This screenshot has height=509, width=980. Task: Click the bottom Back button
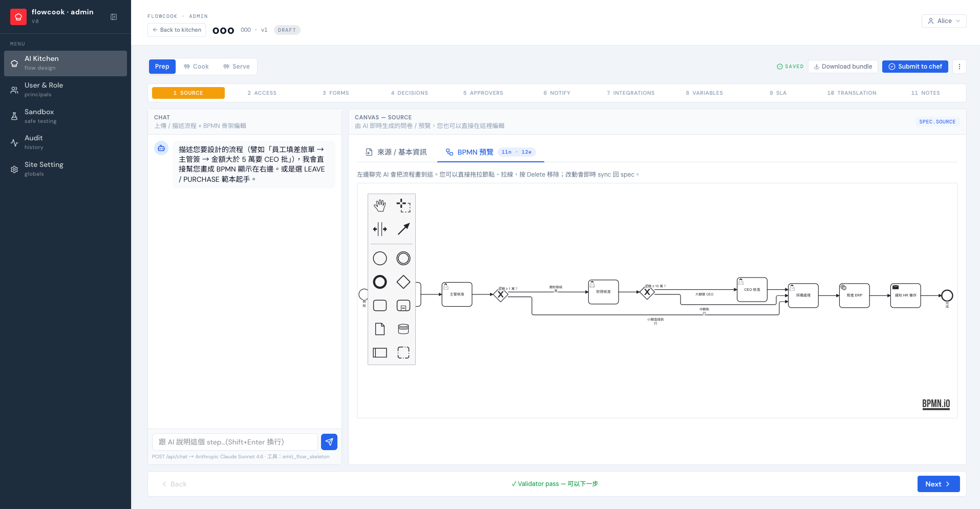click(x=174, y=484)
